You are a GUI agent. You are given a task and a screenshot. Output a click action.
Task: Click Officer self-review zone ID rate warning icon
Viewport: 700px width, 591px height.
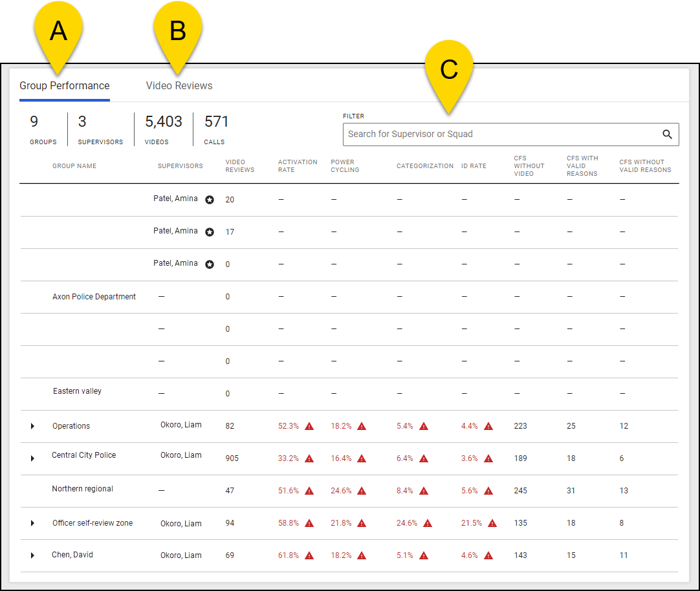pyautogui.click(x=492, y=523)
